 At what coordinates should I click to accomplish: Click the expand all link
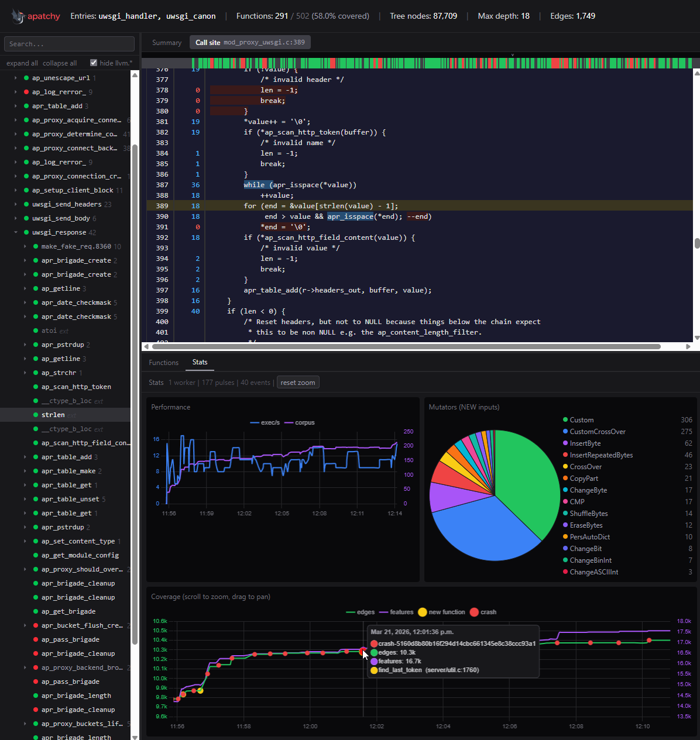pos(22,63)
